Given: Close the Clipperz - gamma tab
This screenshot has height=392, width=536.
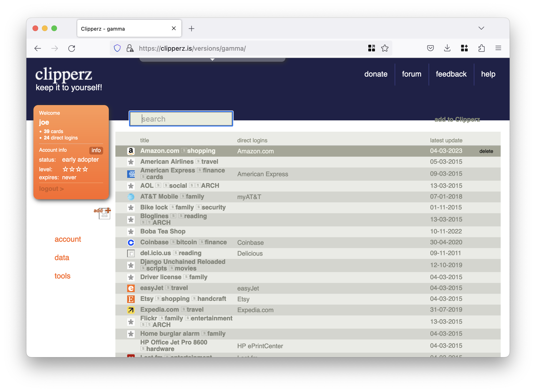Looking at the screenshot, I should pos(174,29).
